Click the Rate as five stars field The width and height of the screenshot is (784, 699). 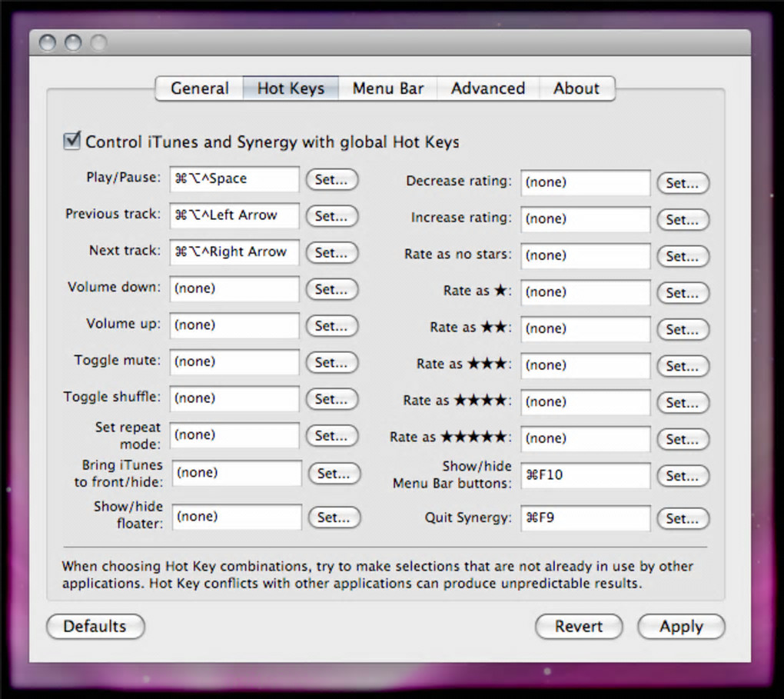586,439
